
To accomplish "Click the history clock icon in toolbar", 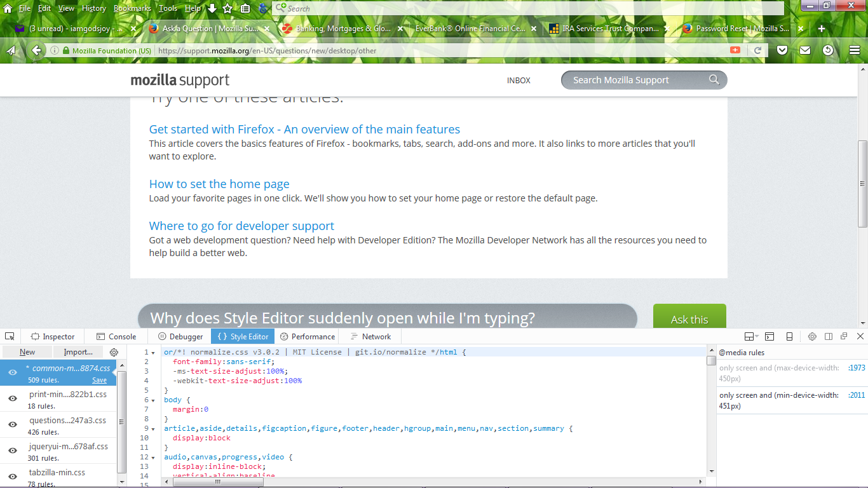I will [828, 50].
